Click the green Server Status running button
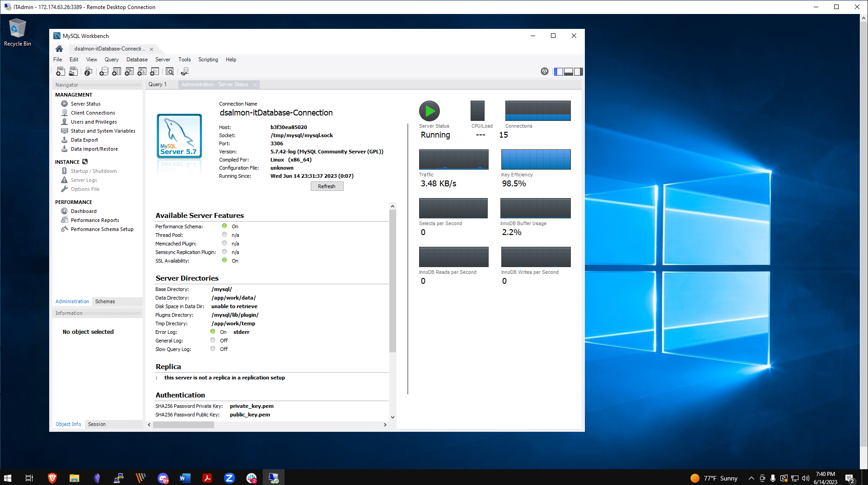The height and width of the screenshot is (485, 868). coord(429,111)
